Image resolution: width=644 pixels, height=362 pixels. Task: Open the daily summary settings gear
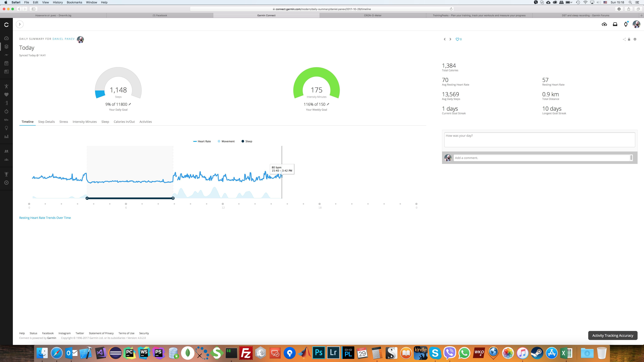(635, 39)
